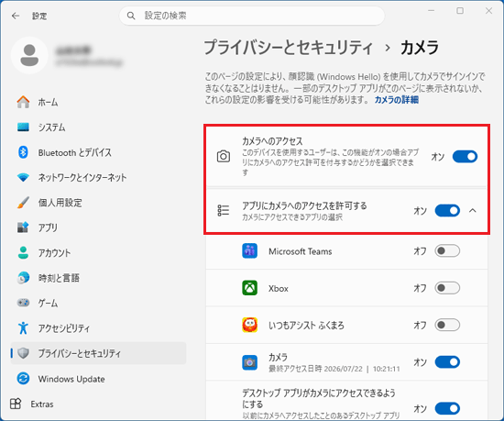Maximize the settings window

(x=460, y=11)
